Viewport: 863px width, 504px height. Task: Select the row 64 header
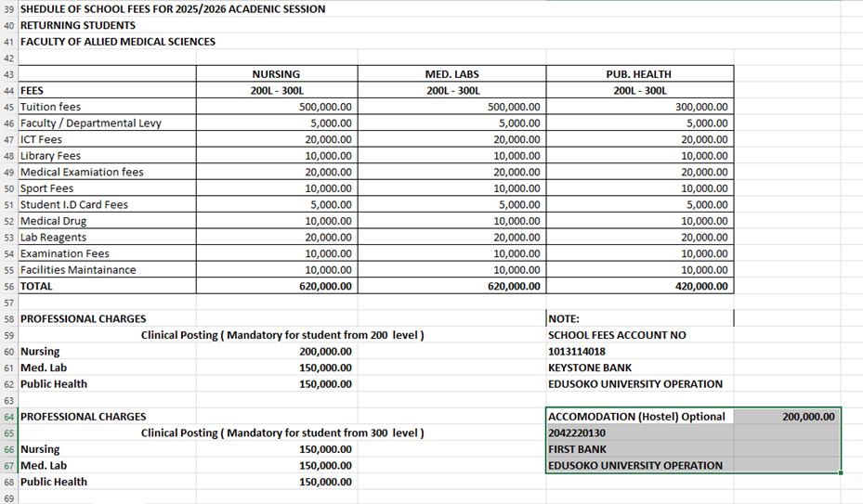pos(8,417)
